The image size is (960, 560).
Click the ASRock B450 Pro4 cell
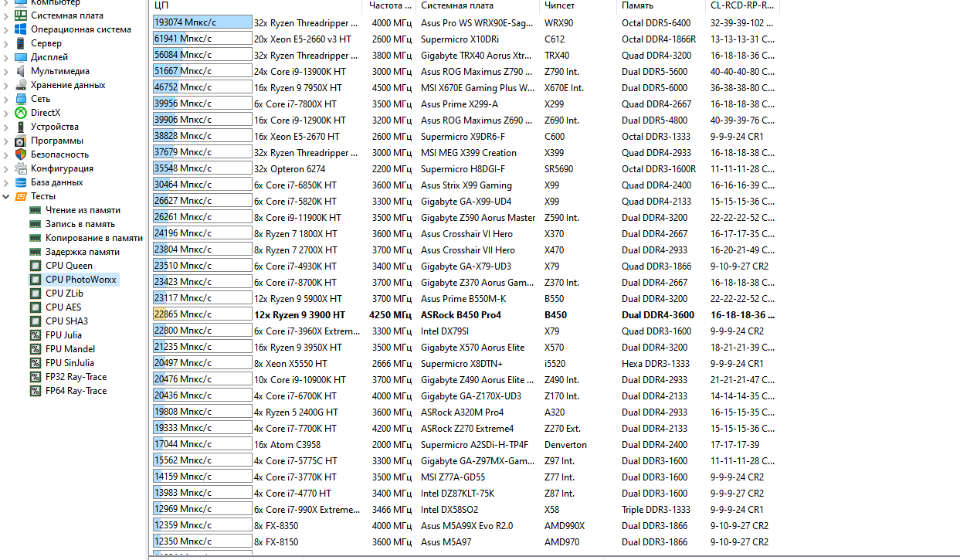461,314
